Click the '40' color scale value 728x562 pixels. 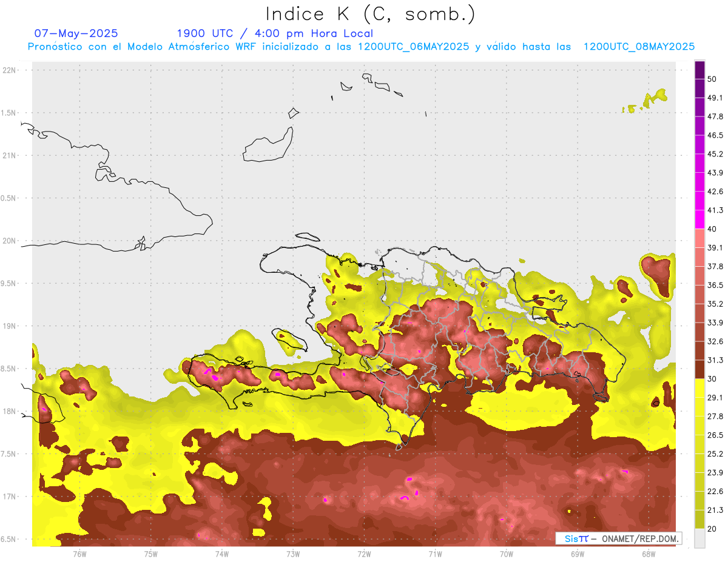tap(712, 229)
